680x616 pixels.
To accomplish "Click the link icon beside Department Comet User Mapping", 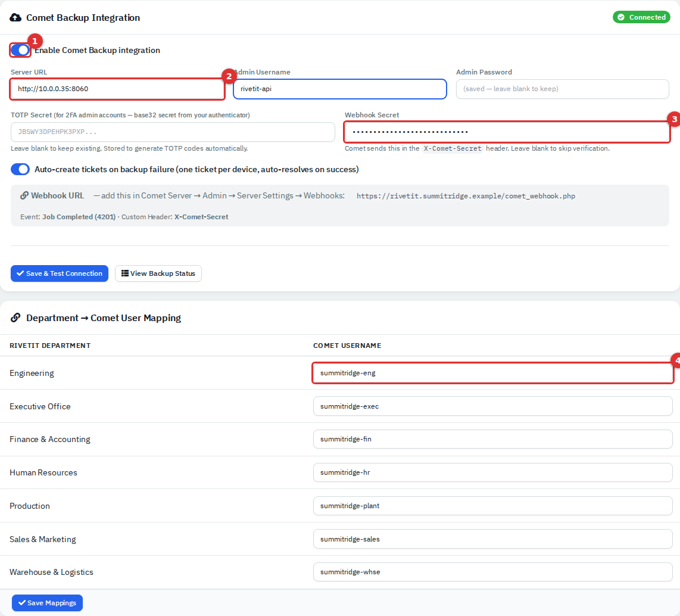I will click(15, 318).
